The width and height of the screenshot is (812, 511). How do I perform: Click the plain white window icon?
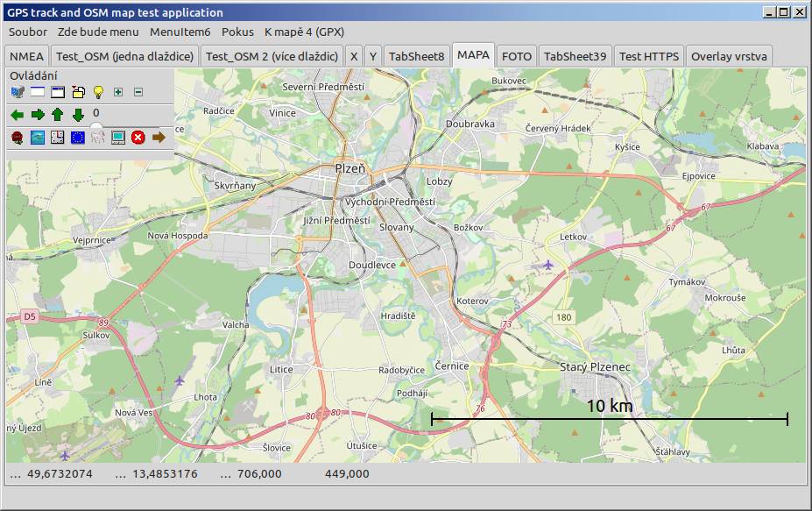click(38, 92)
